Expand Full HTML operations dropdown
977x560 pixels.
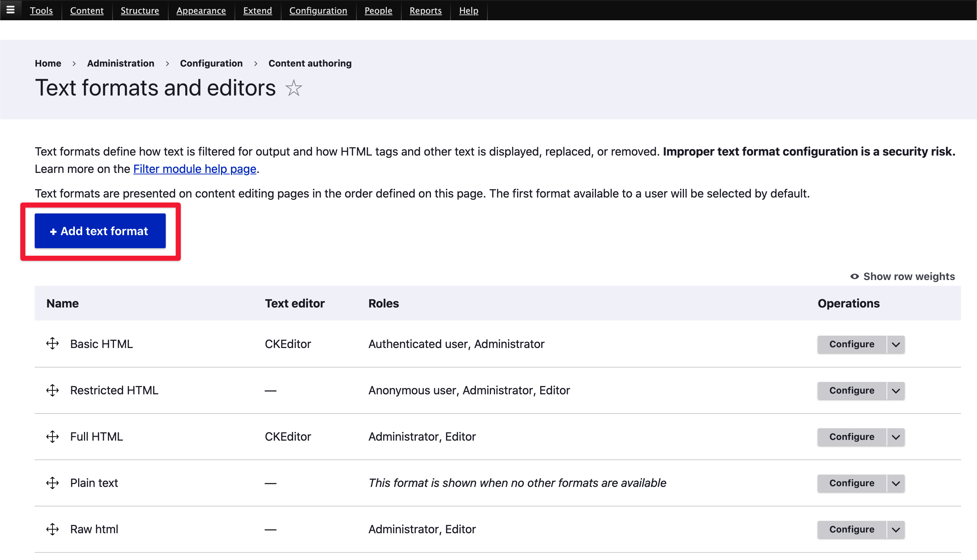[896, 437]
